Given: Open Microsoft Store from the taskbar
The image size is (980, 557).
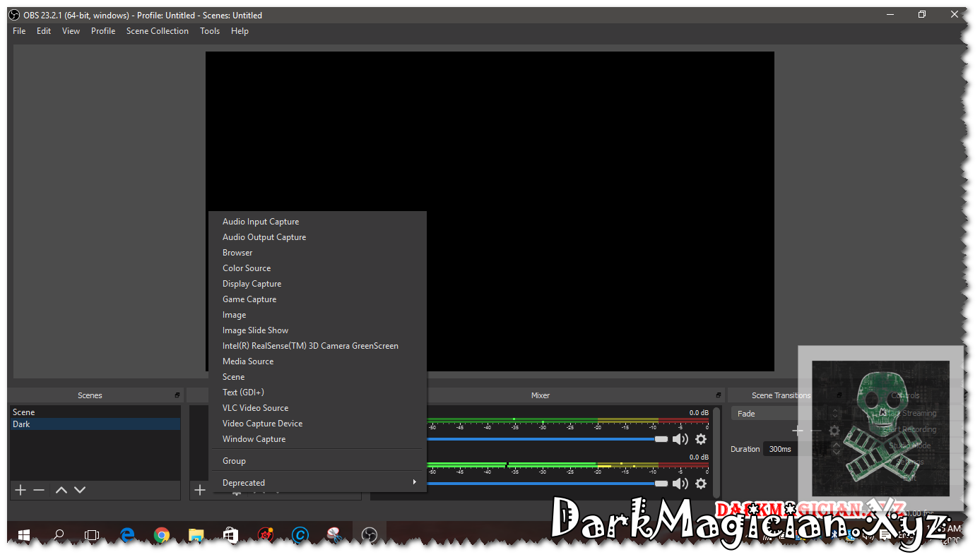Looking at the screenshot, I should pos(230,536).
